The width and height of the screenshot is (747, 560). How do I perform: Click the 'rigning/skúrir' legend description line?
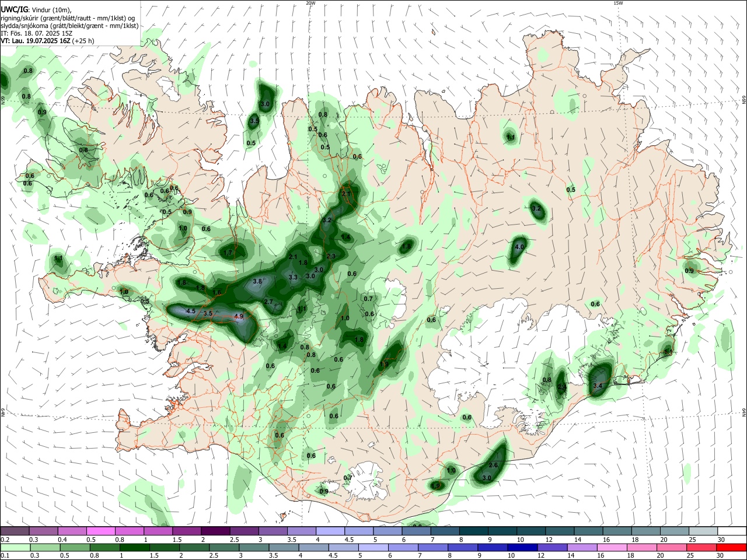coord(67,18)
